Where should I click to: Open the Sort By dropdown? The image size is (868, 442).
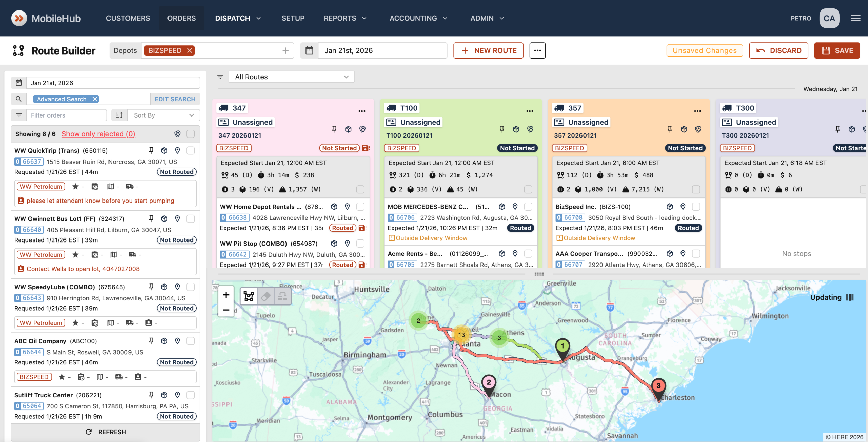pos(163,115)
